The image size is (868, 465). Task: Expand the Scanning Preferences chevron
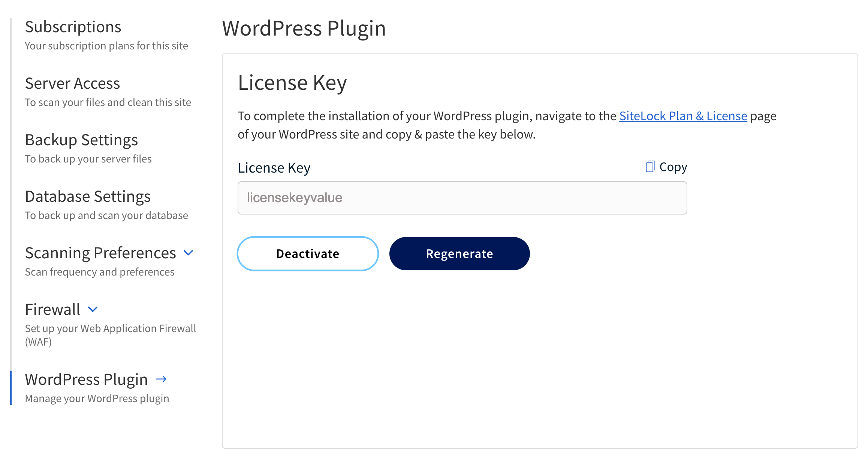tap(189, 253)
